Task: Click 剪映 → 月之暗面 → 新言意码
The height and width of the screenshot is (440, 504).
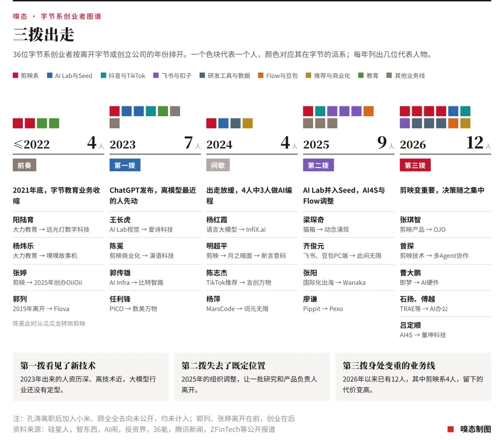Action: (x=246, y=256)
